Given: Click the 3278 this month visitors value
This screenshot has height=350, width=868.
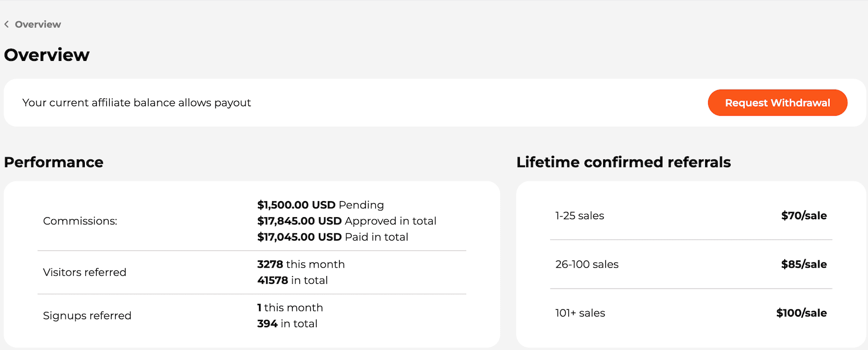Looking at the screenshot, I should pyautogui.click(x=301, y=264).
